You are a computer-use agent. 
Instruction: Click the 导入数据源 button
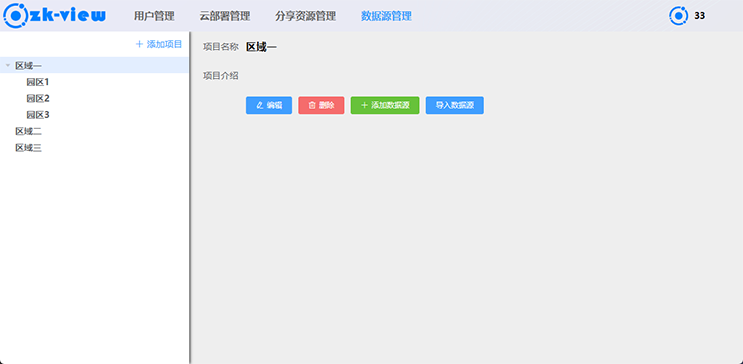point(454,105)
